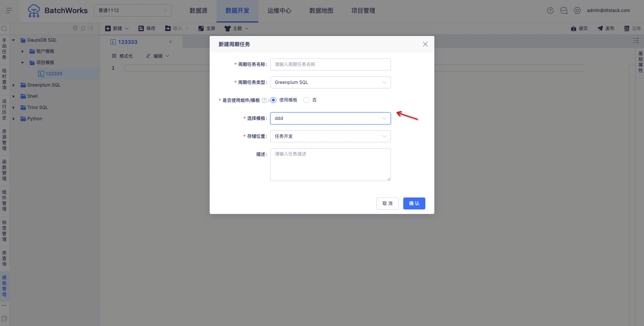644x326 pixels.
Task: Open the settings gear icon
Action: tap(577, 10)
